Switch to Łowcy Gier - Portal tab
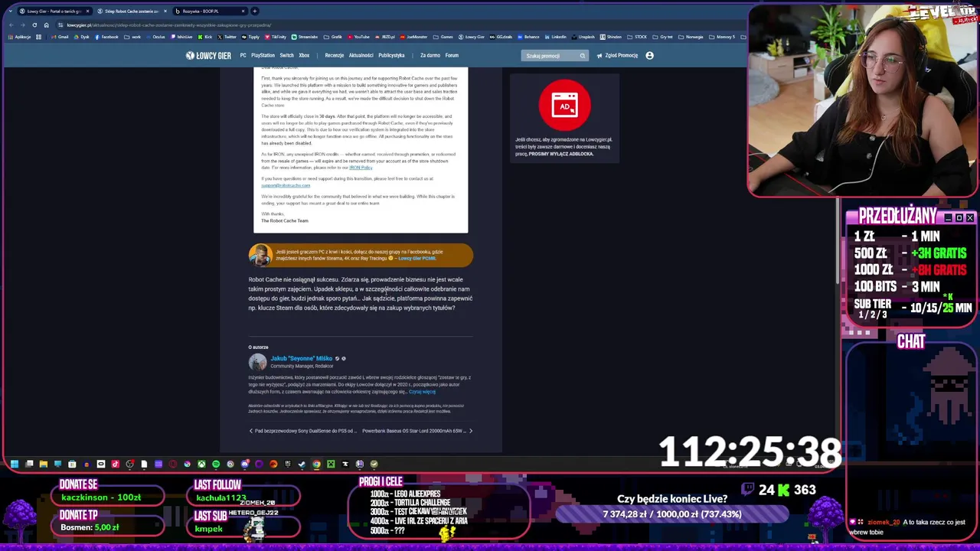The image size is (980, 551). (x=54, y=11)
